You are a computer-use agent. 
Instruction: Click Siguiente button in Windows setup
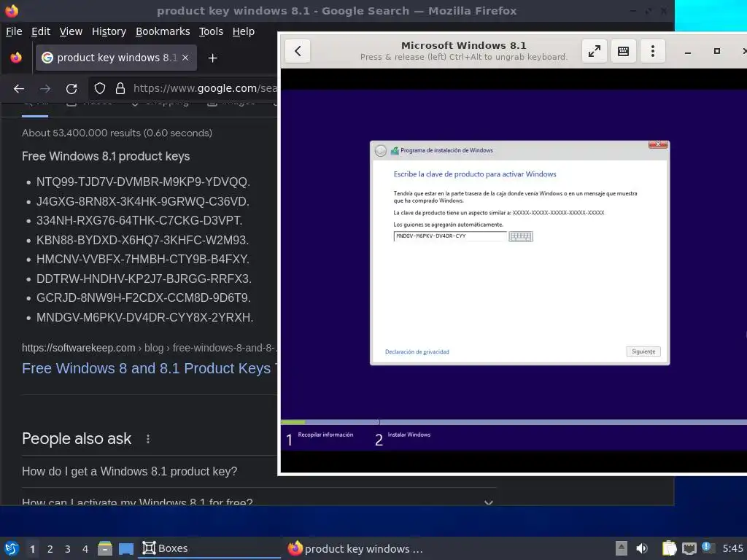[x=643, y=351]
